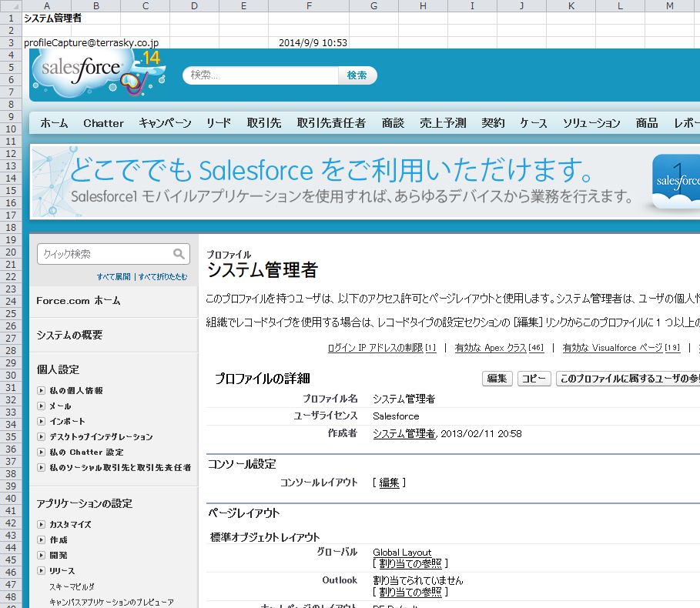Expand 私の Chatter 設定 item

pos(41,452)
